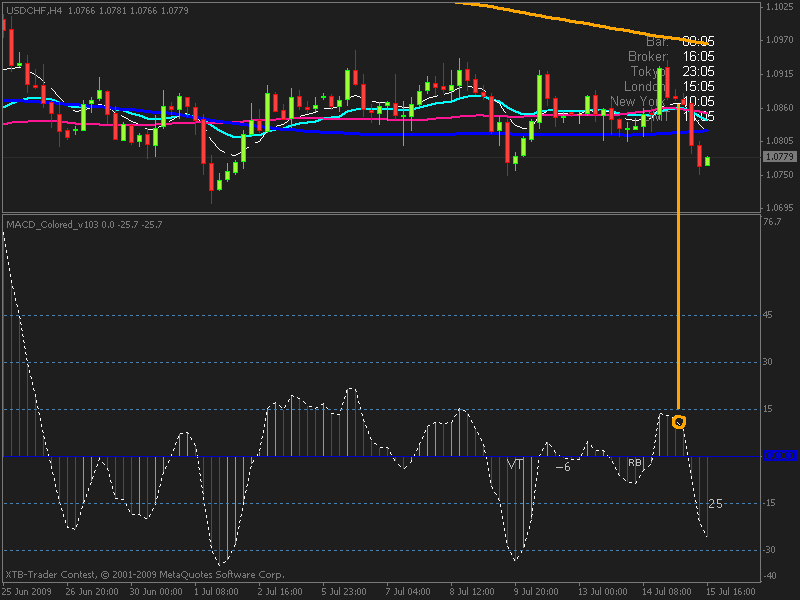
Task: Click the 45 level label on MACD scale
Action: pyautogui.click(x=768, y=315)
